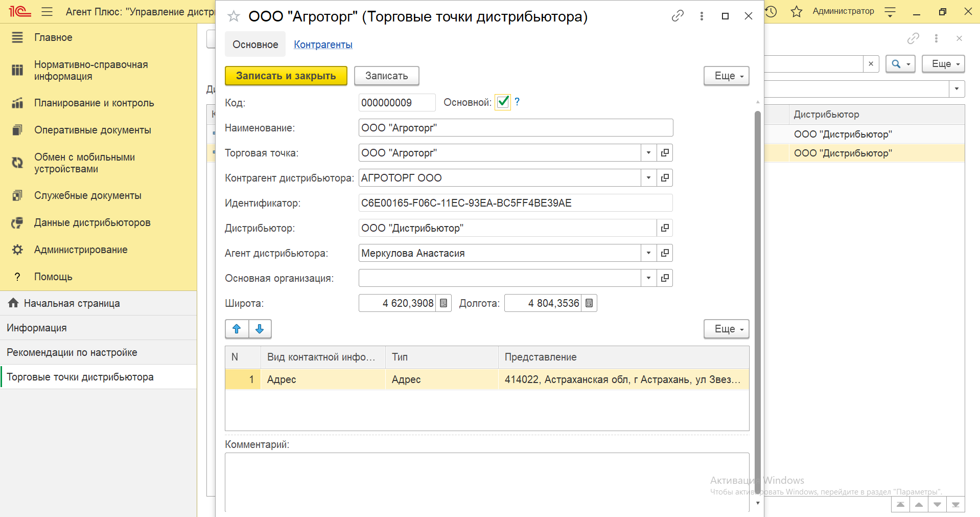The image size is (980, 517).
Task: Copy link to this object (chain icon)
Action: (678, 16)
